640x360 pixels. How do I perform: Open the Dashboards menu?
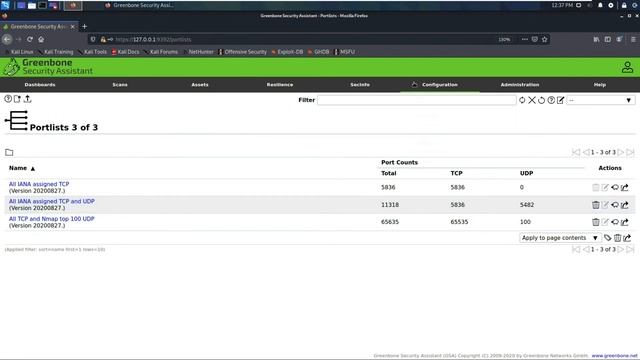tap(40, 84)
